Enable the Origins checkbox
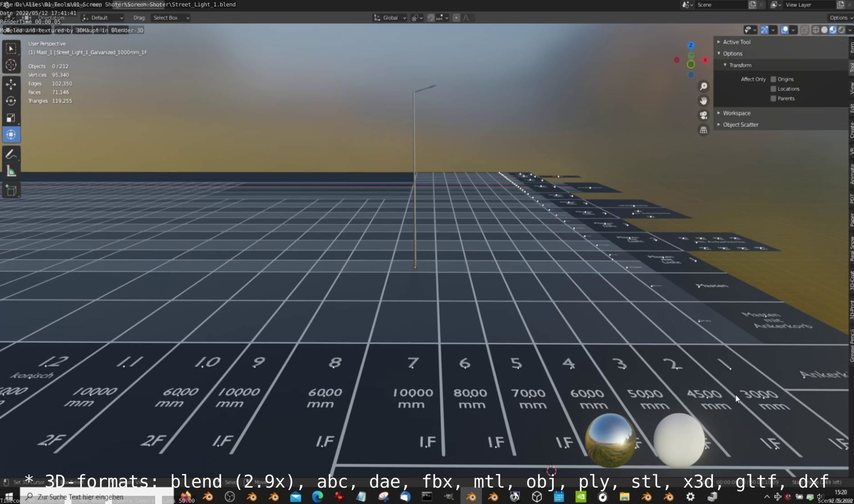This screenshot has height=504, width=854. (773, 79)
